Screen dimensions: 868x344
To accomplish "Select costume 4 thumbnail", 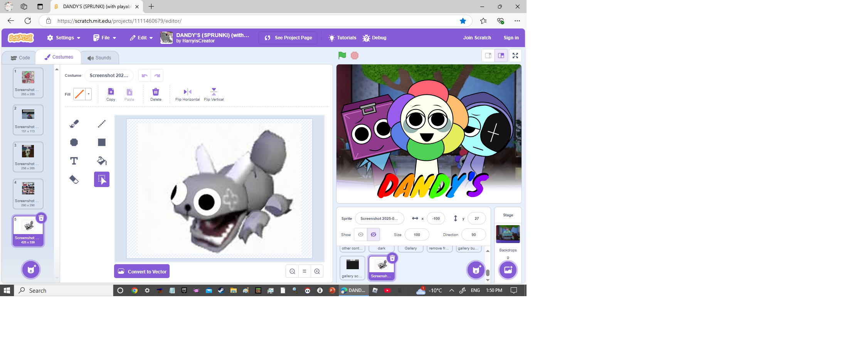I will (28, 194).
